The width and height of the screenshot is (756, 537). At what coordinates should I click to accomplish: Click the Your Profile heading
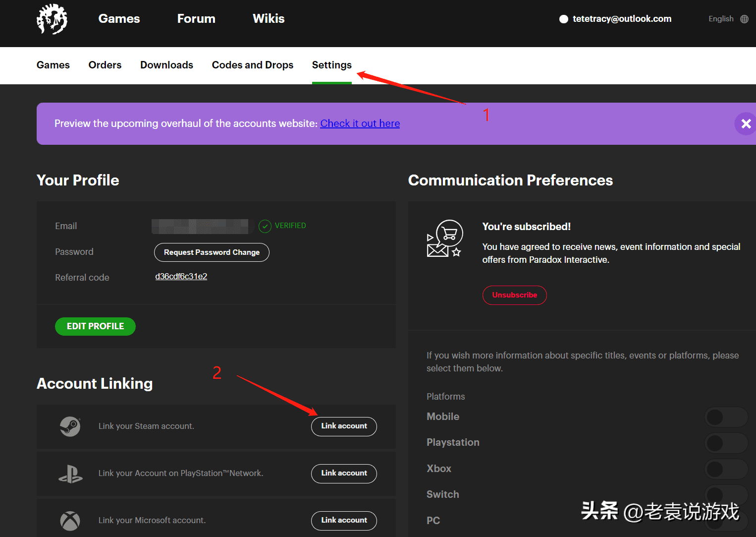tap(78, 180)
